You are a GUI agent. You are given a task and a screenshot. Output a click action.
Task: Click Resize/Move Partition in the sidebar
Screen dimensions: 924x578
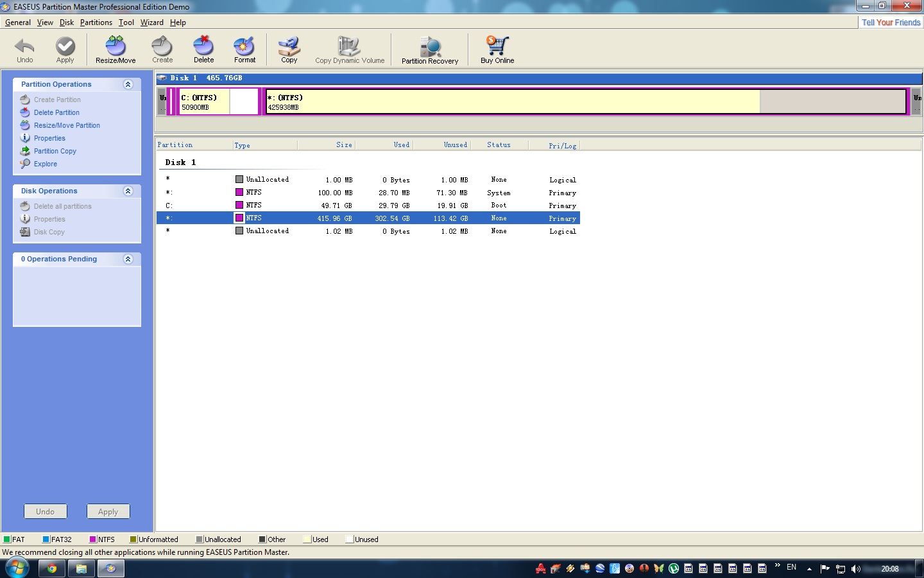[67, 125]
